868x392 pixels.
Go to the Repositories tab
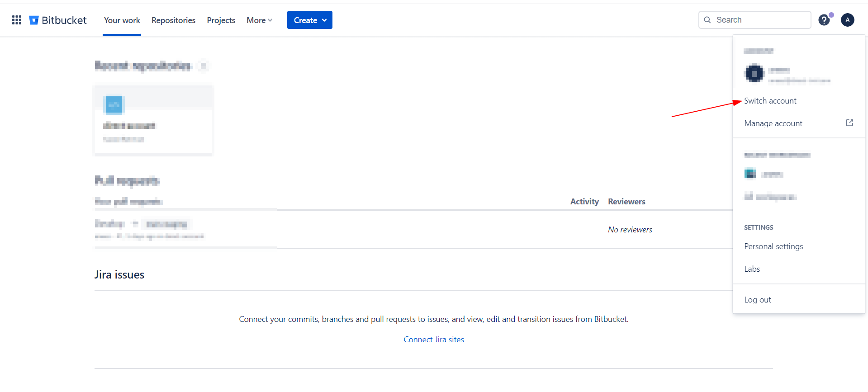pyautogui.click(x=173, y=20)
